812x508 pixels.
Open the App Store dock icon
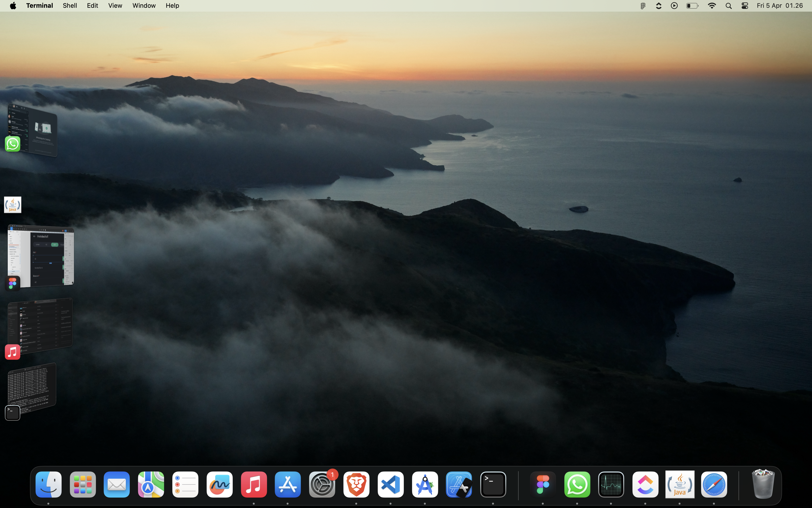(x=288, y=485)
